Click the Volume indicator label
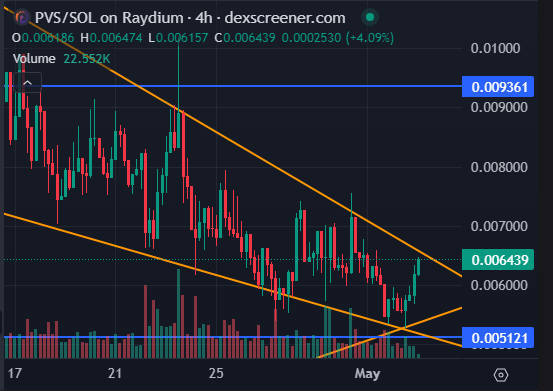The image size is (553, 391). pyautogui.click(x=34, y=59)
